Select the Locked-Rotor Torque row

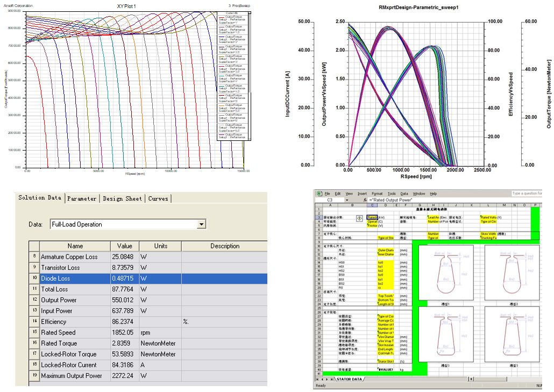pos(148,354)
